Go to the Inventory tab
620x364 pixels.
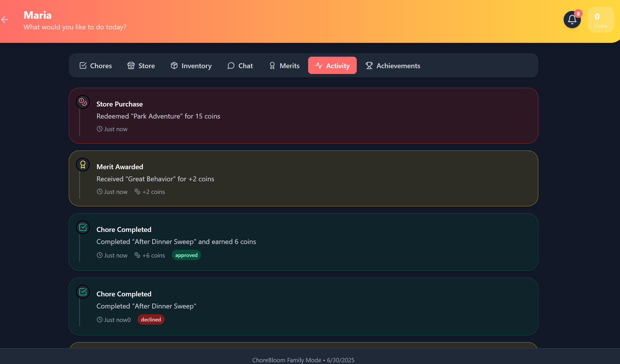191,66
